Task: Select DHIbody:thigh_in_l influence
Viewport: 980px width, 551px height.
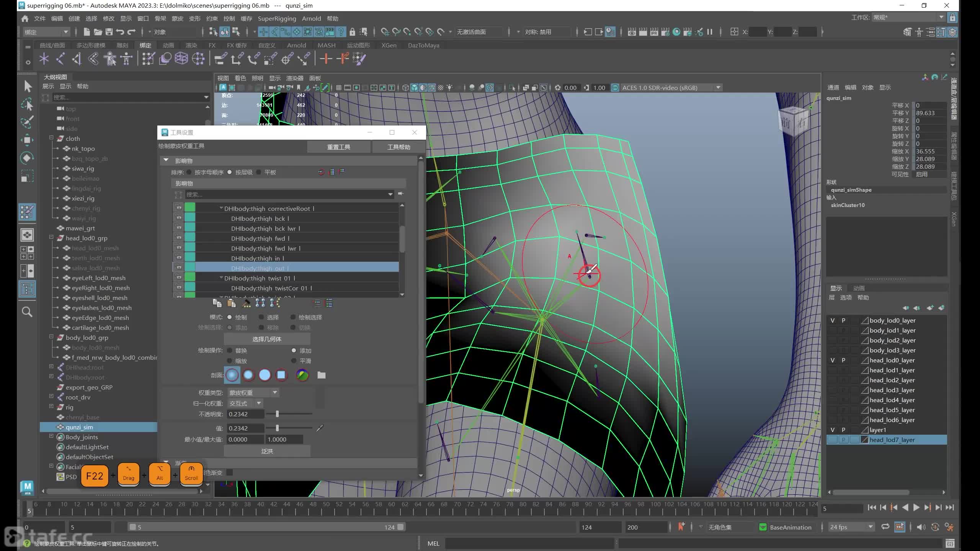Action: 257,258
